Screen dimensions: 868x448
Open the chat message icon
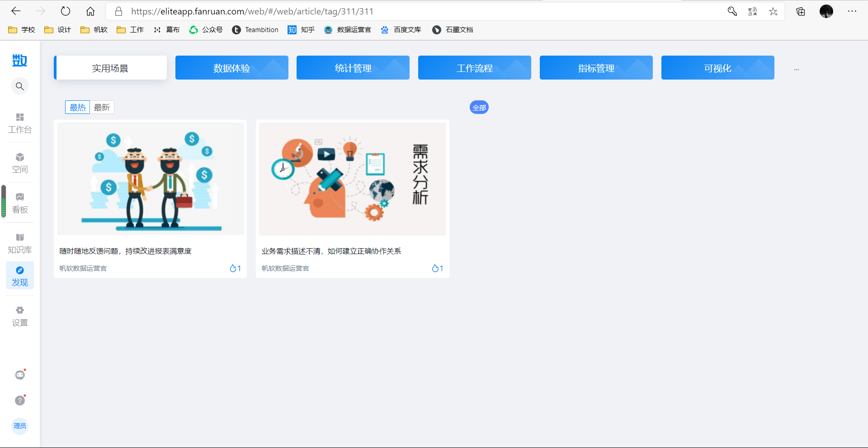20,375
